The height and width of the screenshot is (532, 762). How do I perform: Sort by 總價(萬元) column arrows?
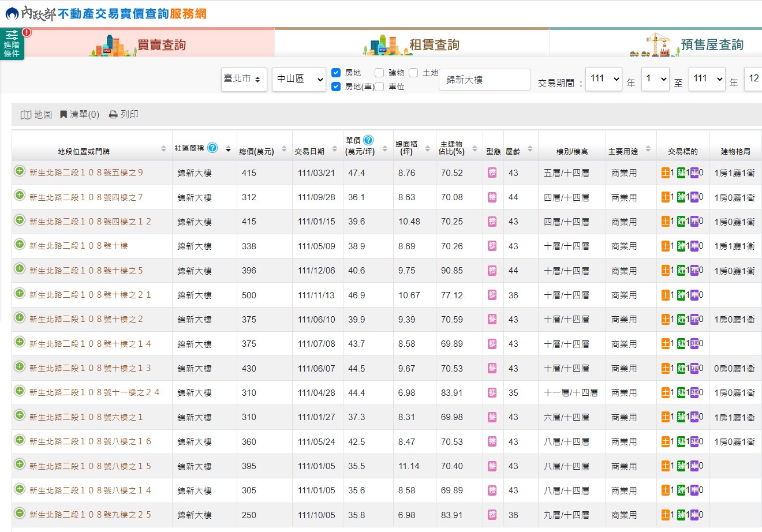click(x=284, y=149)
